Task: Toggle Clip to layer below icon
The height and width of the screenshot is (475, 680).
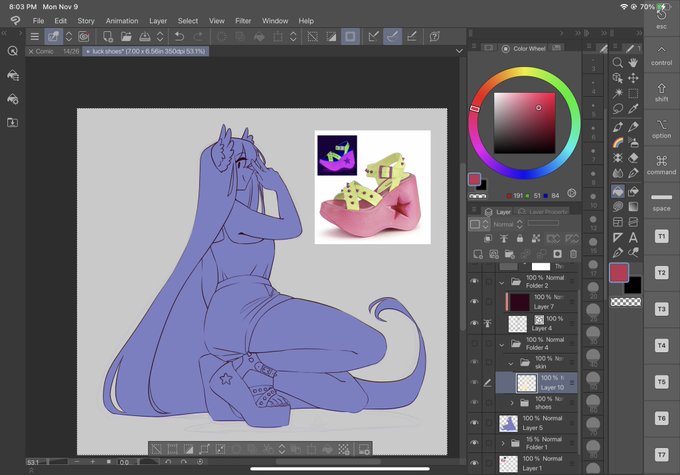Action: point(488,239)
